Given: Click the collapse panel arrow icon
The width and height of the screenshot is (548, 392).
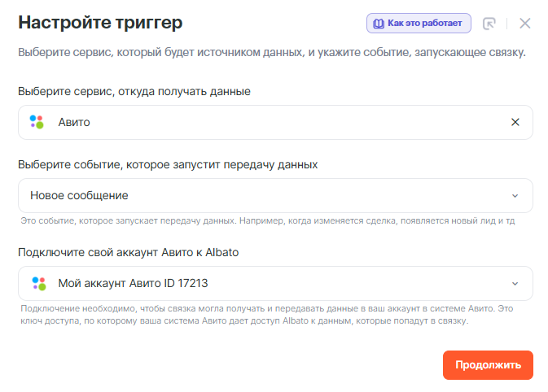Looking at the screenshot, I should coord(489,24).
